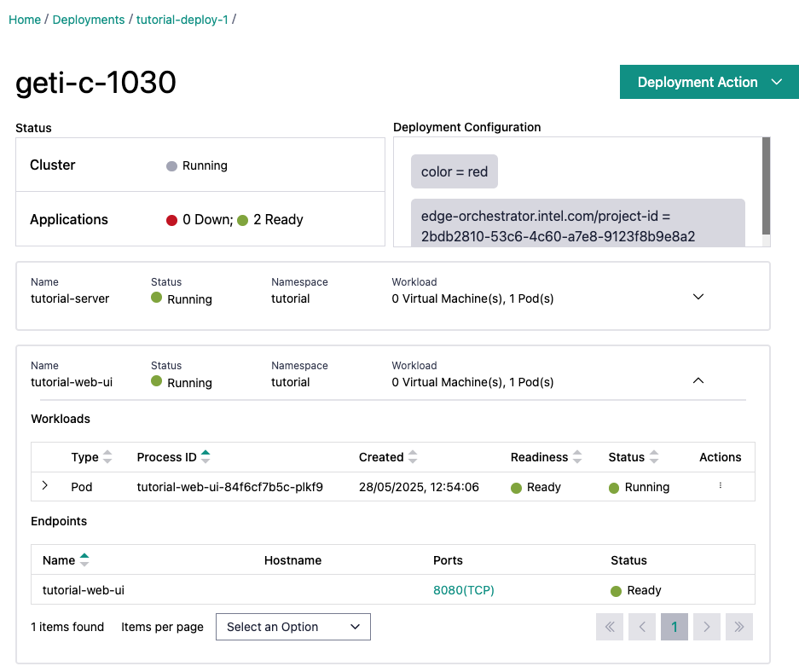Sort endpoints by Name column
799x672 pixels.
click(x=84, y=560)
